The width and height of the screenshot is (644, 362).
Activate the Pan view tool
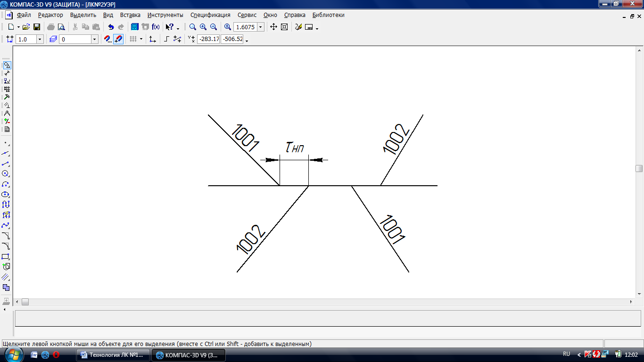[273, 27]
